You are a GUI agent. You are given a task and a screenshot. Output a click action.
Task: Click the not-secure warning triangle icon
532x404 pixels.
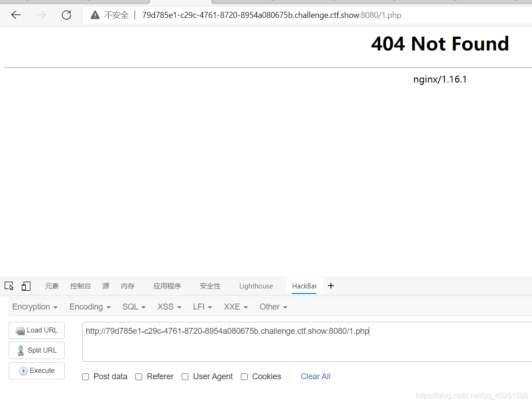pos(95,15)
